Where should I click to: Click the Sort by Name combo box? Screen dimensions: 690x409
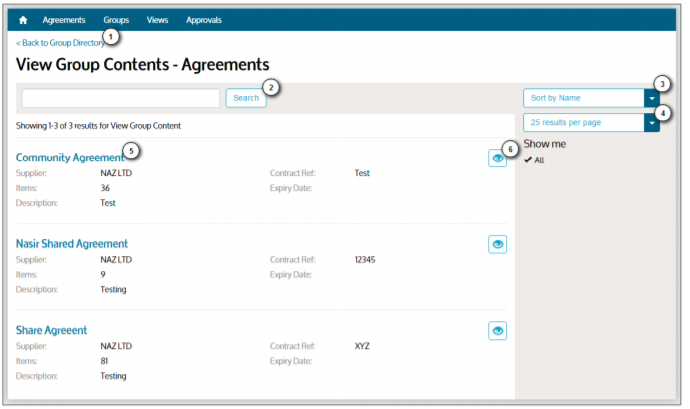point(583,98)
